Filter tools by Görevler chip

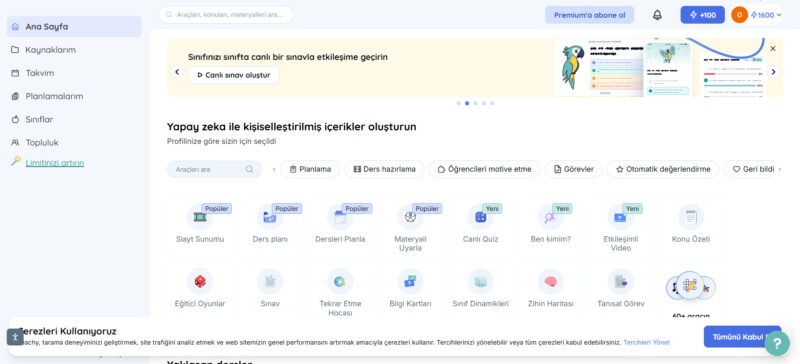point(573,169)
